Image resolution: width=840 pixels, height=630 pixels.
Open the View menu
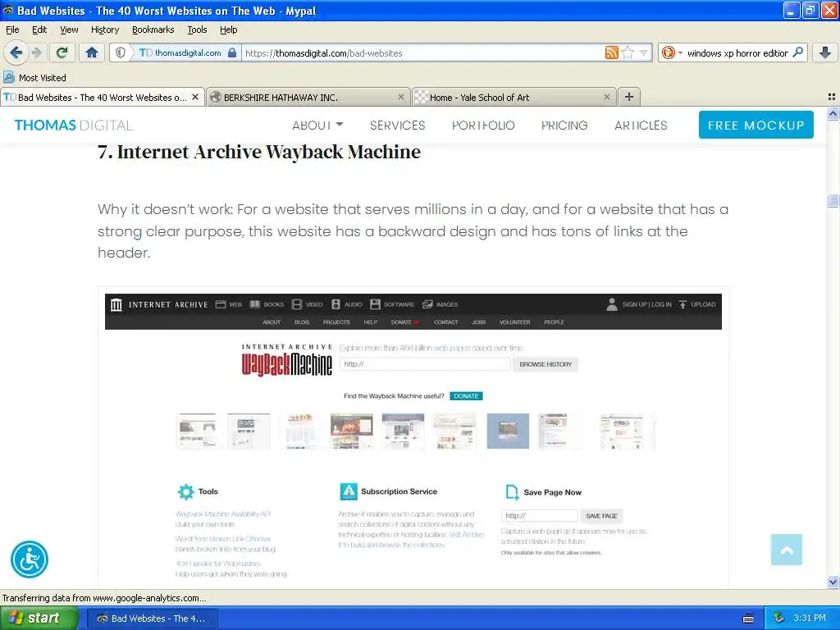[x=69, y=30]
